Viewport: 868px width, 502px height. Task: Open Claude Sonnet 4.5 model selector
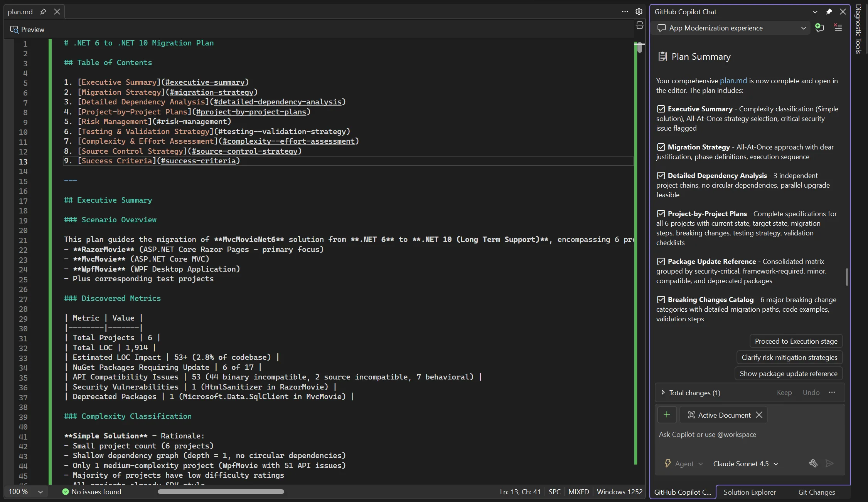click(745, 464)
